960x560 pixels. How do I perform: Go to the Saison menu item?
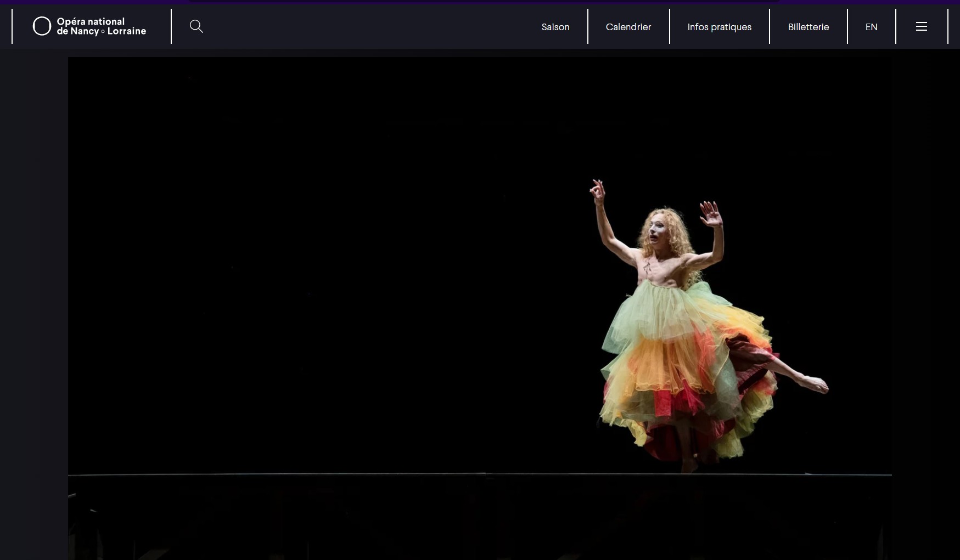[555, 27]
